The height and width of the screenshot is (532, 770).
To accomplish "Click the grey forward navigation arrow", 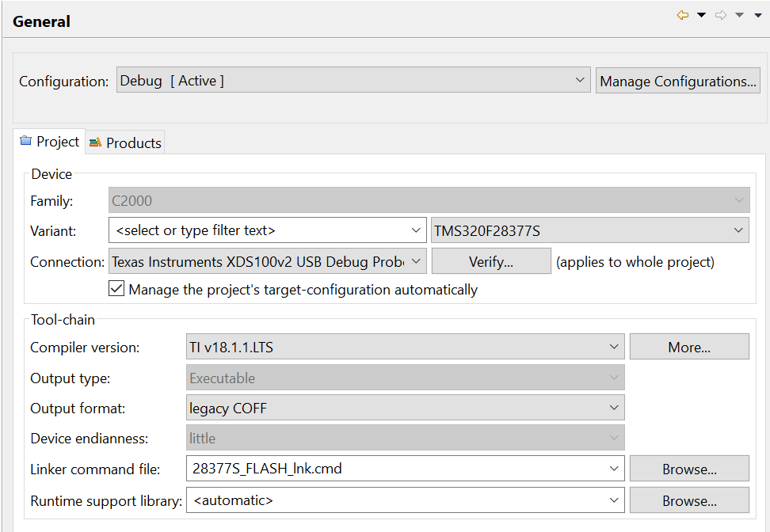I will click(721, 15).
